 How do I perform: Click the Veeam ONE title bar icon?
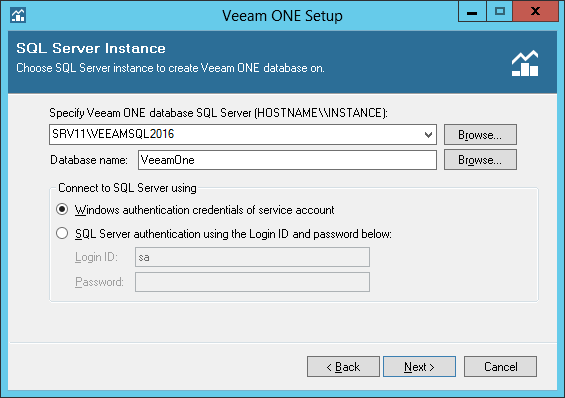(18, 15)
